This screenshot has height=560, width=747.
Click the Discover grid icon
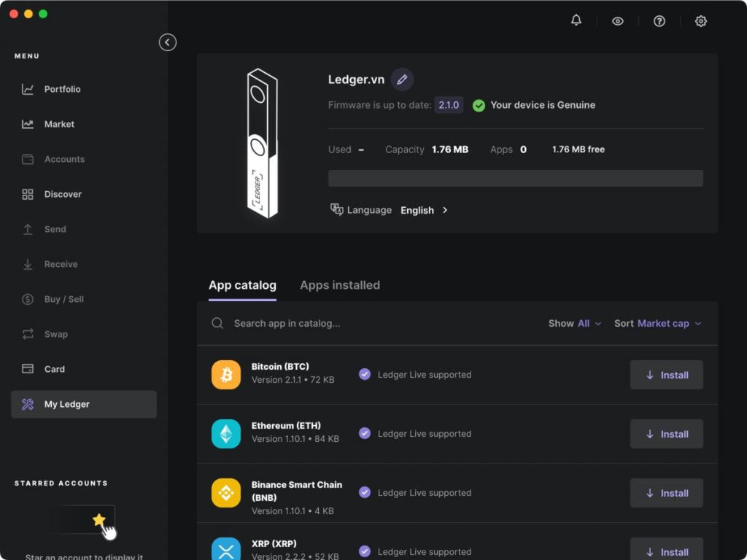tap(28, 194)
